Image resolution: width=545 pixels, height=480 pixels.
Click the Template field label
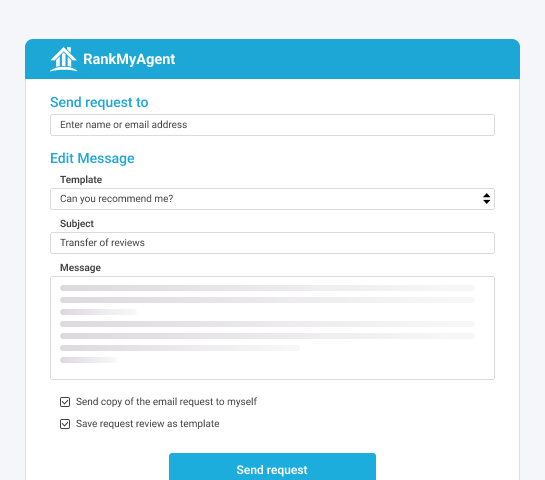pos(81,180)
